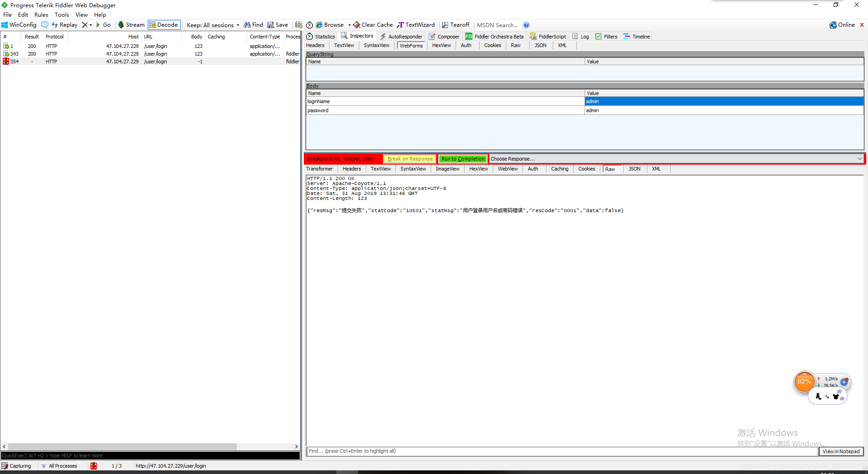Viewport: 868px width, 474px height.
Task: Click the camera screenshot icon
Action: pos(298,25)
